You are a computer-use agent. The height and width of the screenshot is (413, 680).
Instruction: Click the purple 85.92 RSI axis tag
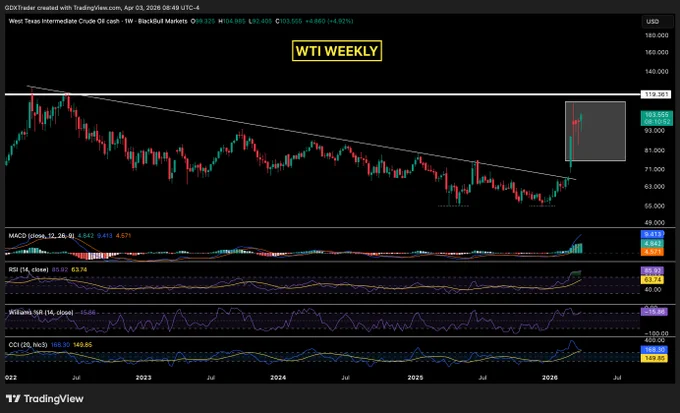(652, 270)
